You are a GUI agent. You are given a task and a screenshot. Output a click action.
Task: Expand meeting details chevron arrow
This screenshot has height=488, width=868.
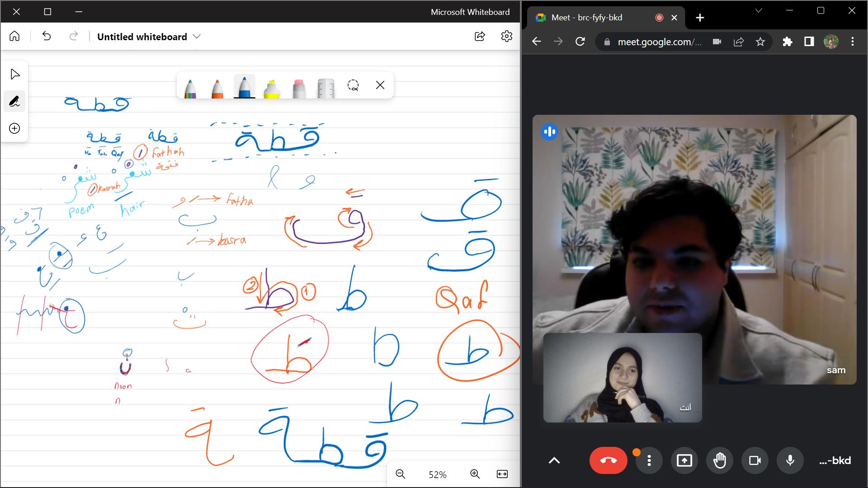click(x=554, y=460)
